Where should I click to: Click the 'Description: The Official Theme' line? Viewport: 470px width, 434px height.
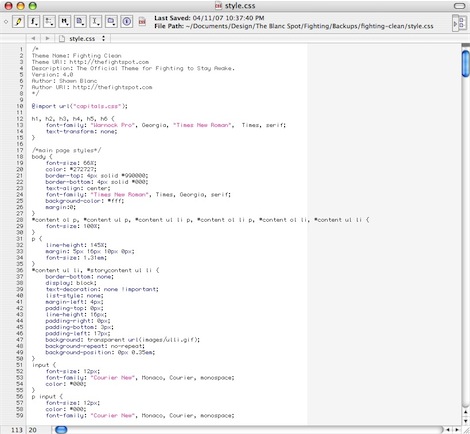[133, 68]
